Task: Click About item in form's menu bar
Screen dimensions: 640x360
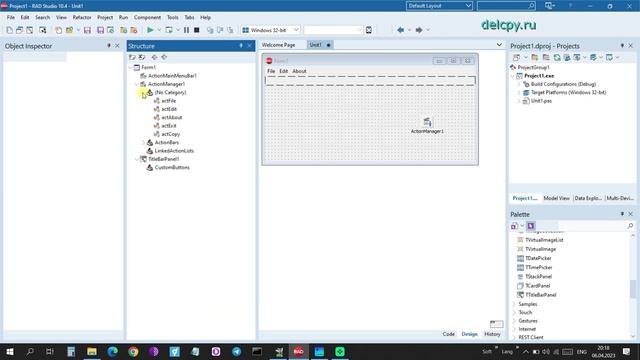Action: coord(299,71)
